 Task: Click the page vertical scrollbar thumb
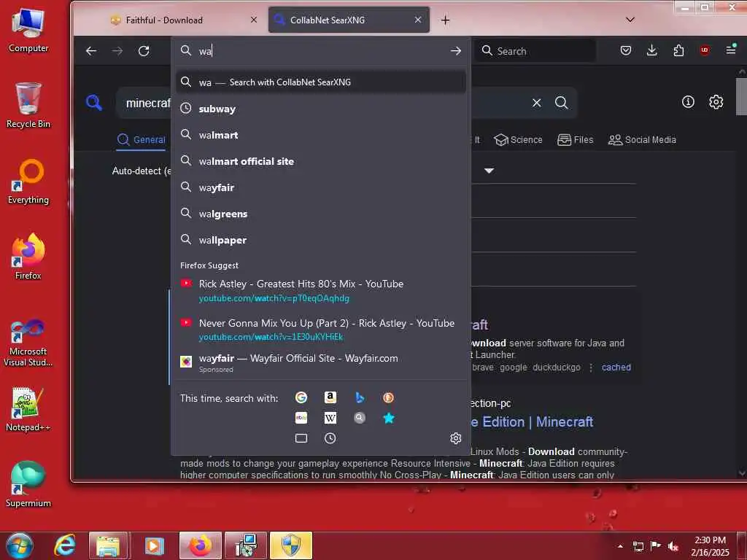point(741,96)
